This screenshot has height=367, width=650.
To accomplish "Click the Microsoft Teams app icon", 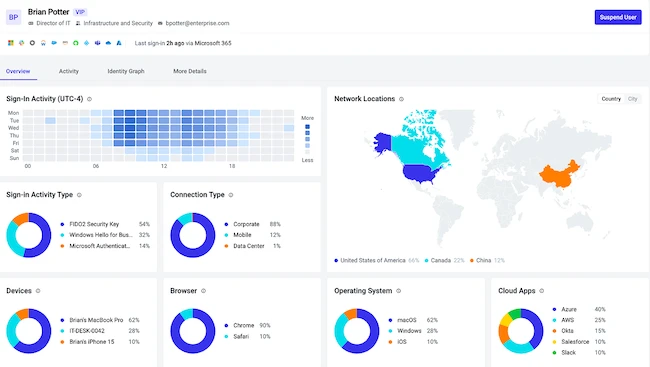I will (97, 43).
